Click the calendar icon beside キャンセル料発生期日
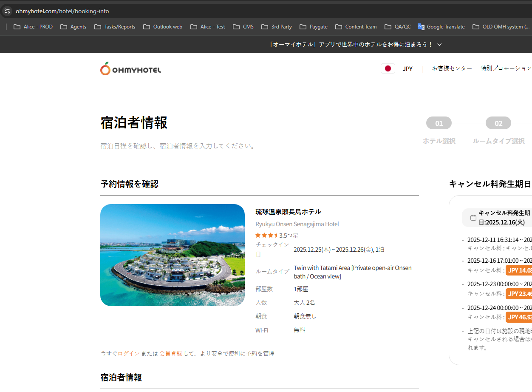The image size is (532, 392). [x=473, y=218]
